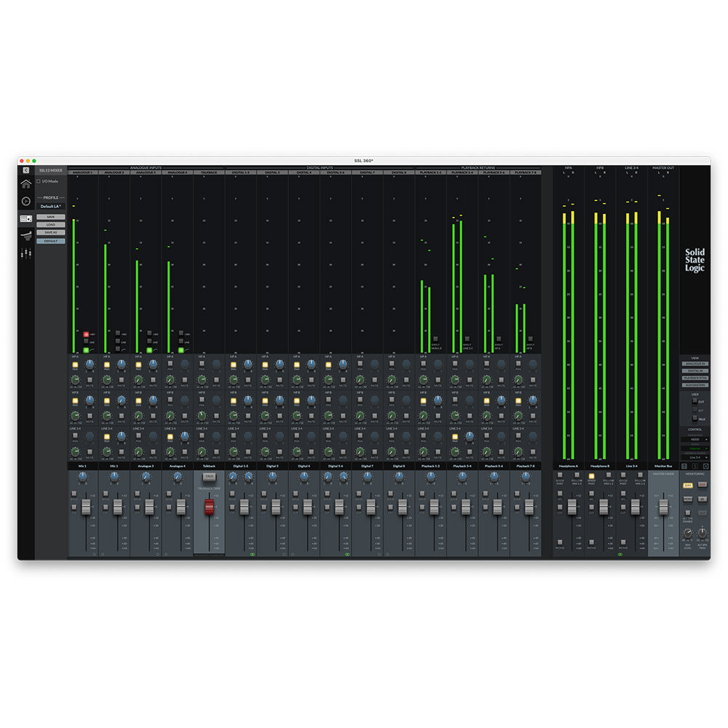728x728 pixels.
Task: Switch to the ANALOGUE IN view
Action: pos(695,364)
